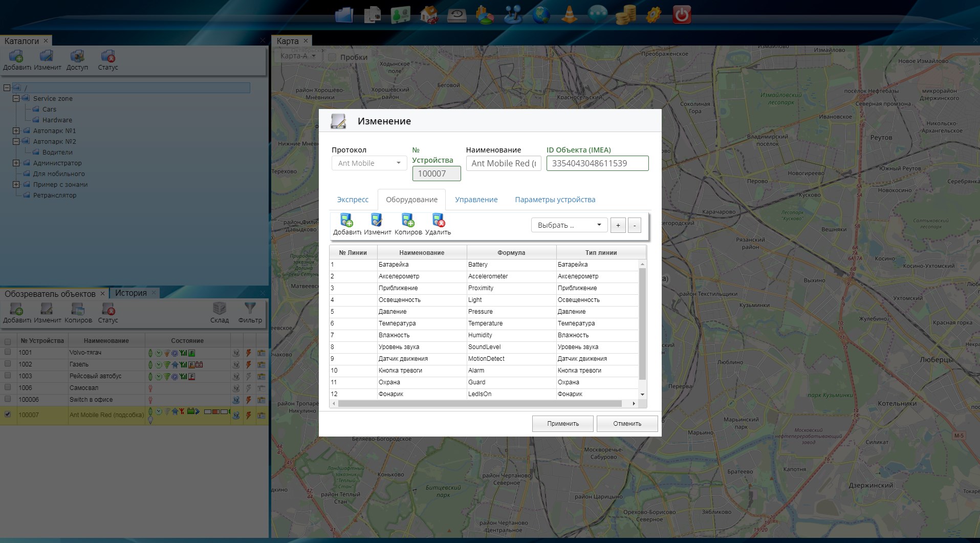Click the Удалить icon in the equipment toolbar

[x=438, y=221]
